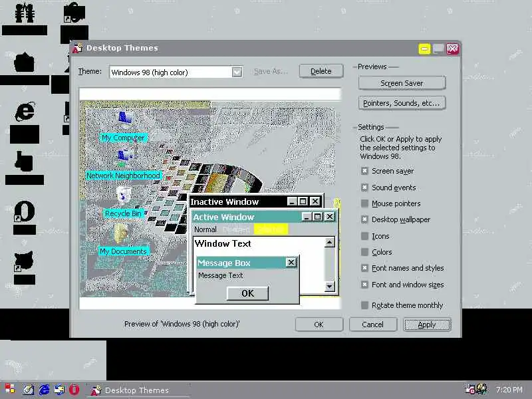Image resolution: width=532 pixels, height=399 pixels.
Task: Select the desktop icon between Internet Explorer and Opera
Action: (24, 162)
